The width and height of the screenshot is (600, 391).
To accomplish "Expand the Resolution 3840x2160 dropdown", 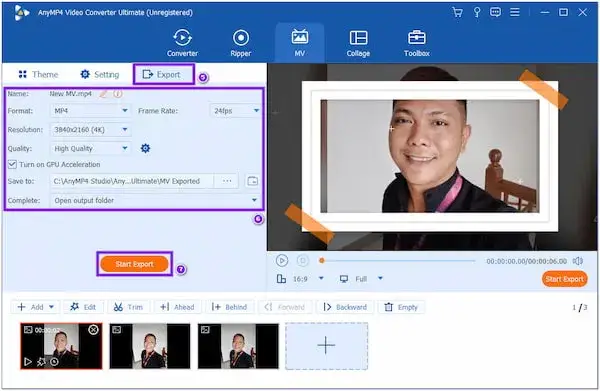I will 90,130.
